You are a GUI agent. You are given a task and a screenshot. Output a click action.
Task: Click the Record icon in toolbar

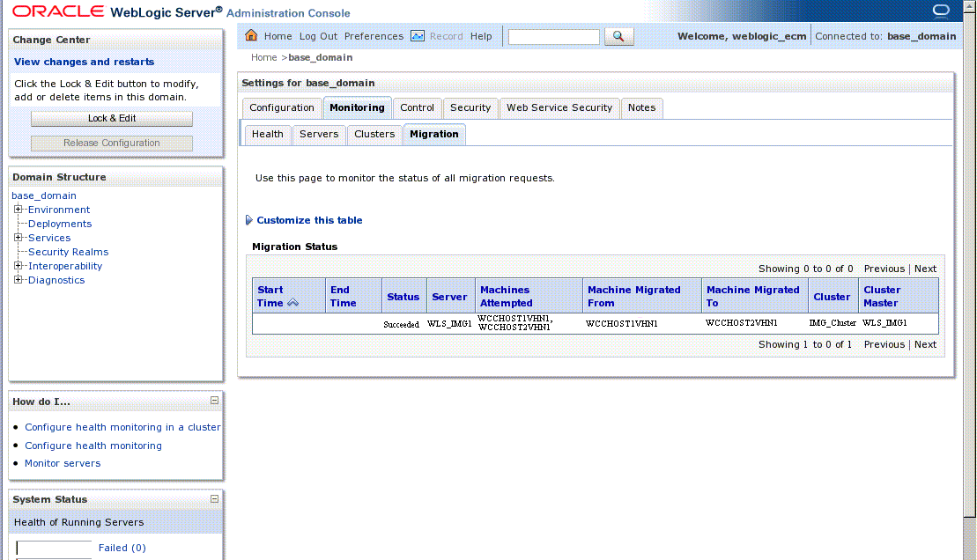pos(418,35)
